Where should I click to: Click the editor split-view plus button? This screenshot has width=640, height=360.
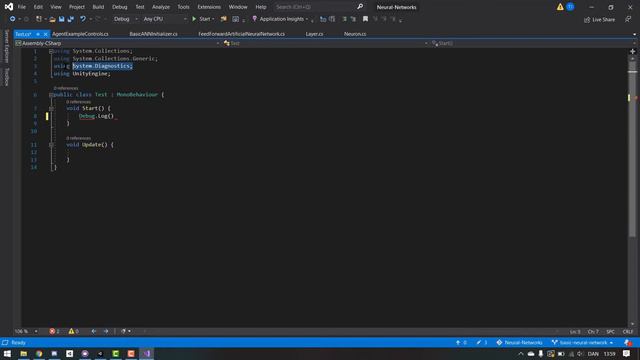633,51
